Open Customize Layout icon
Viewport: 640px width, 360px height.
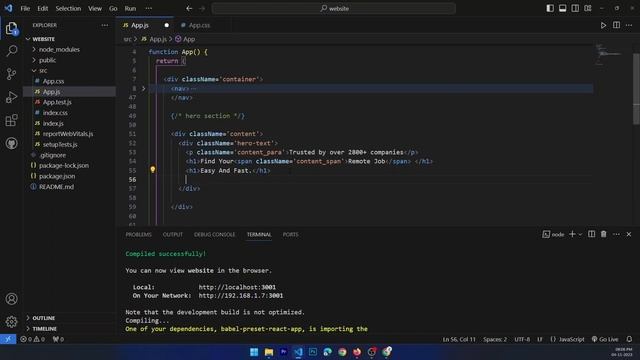tap(588, 8)
